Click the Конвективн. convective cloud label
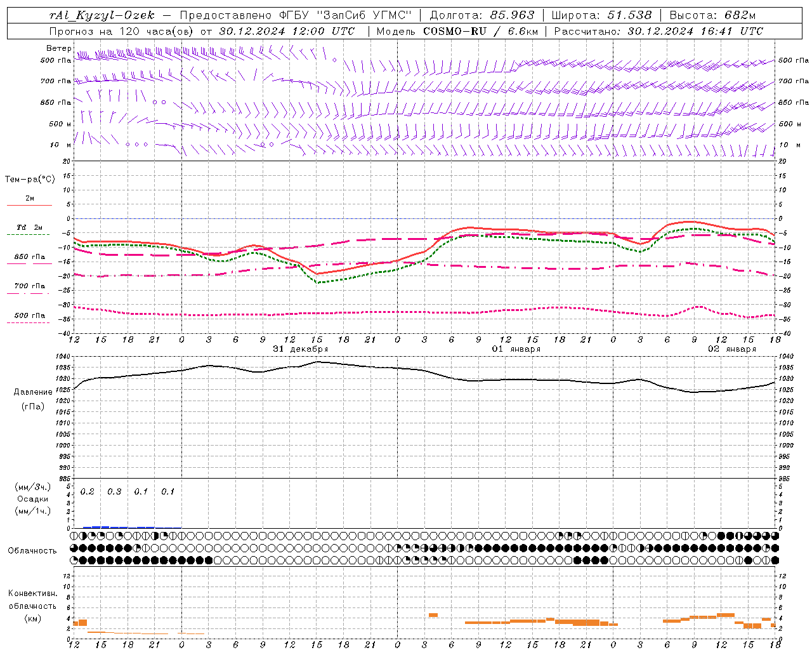This screenshot has height=650, width=812. [x=33, y=594]
